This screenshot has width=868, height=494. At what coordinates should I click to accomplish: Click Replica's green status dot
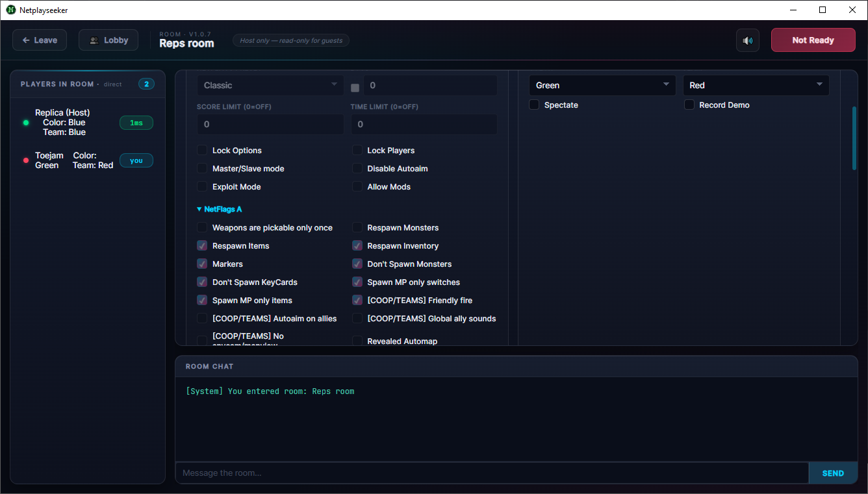(x=26, y=123)
